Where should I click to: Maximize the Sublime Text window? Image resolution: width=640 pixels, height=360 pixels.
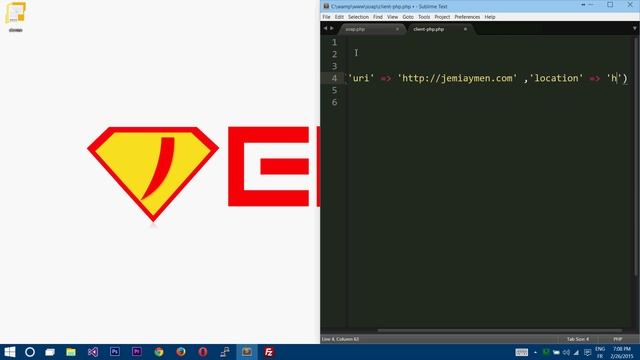610,5
